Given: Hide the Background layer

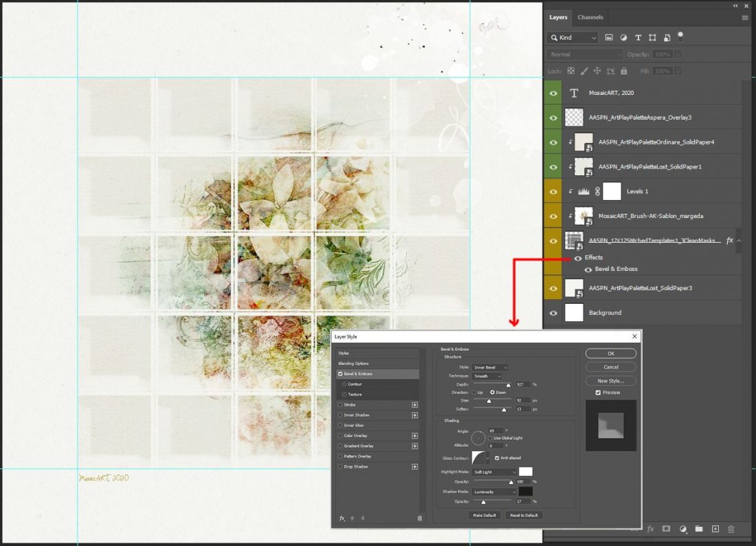Looking at the screenshot, I should click(x=553, y=313).
